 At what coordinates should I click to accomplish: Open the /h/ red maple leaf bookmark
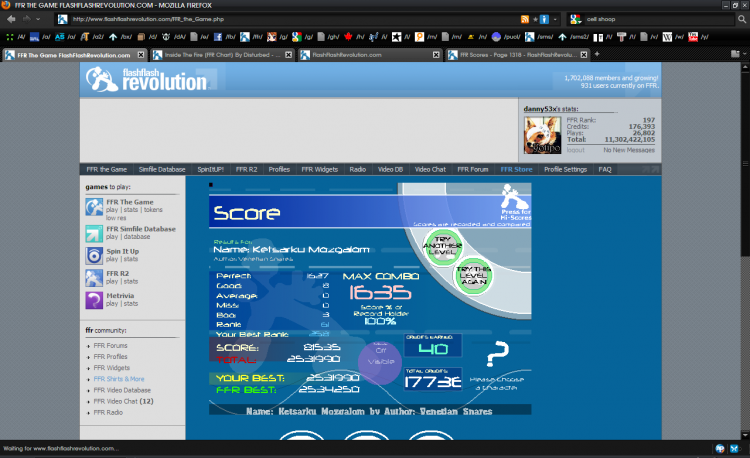tap(354, 37)
